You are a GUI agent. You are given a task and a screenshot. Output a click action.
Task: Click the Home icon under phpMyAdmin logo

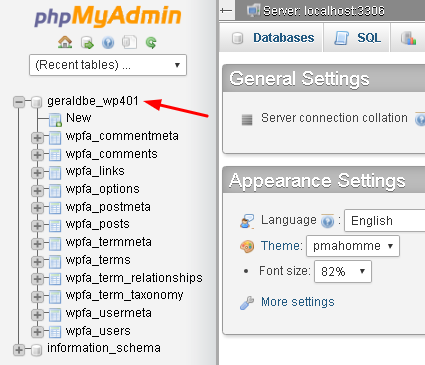[x=65, y=42]
